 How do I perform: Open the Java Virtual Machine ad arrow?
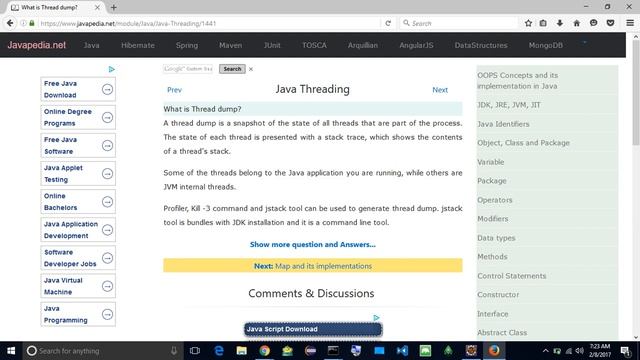coord(107,286)
